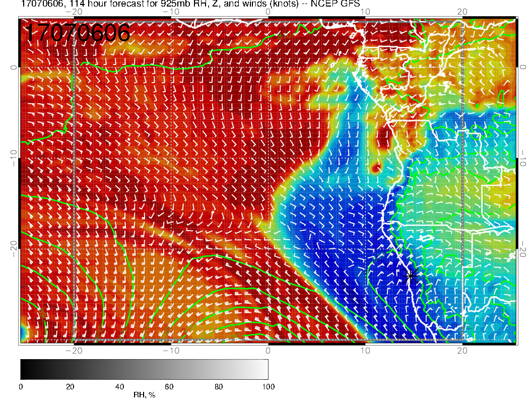Select the black end of the RH colorbar
The width and height of the screenshot is (532, 411).
(x=23, y=369)
